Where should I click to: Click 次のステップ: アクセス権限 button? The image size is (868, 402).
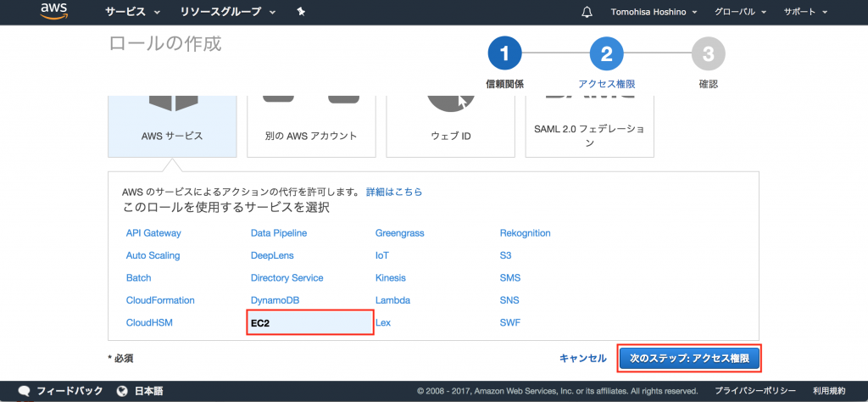[x=689, y=358]
